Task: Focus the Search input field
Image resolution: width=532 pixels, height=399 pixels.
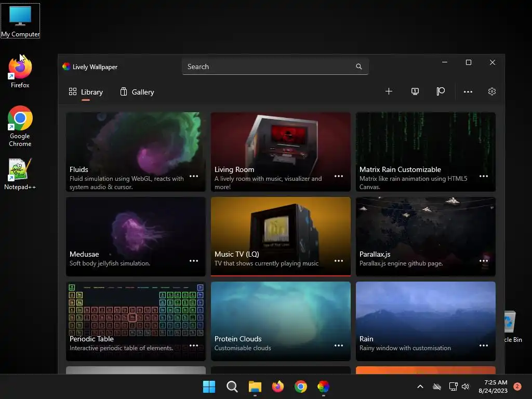Action: [275, 66]
